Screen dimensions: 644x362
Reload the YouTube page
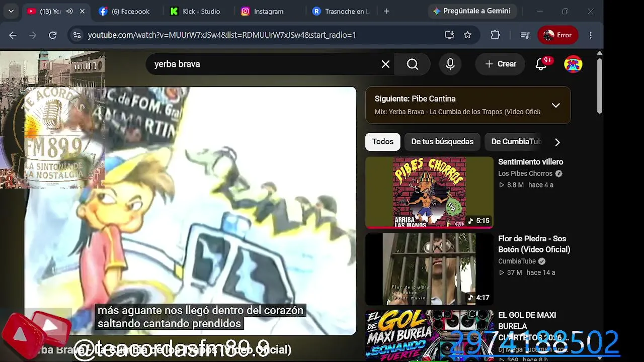pyautogui.click(x=53, y=35)
